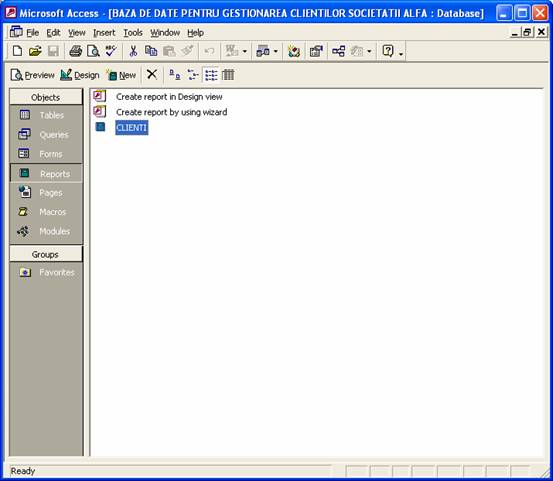The width and height of the screenshot is (553, 481).
Task: Click the New document toolbar icon
Action: [17, 51]
